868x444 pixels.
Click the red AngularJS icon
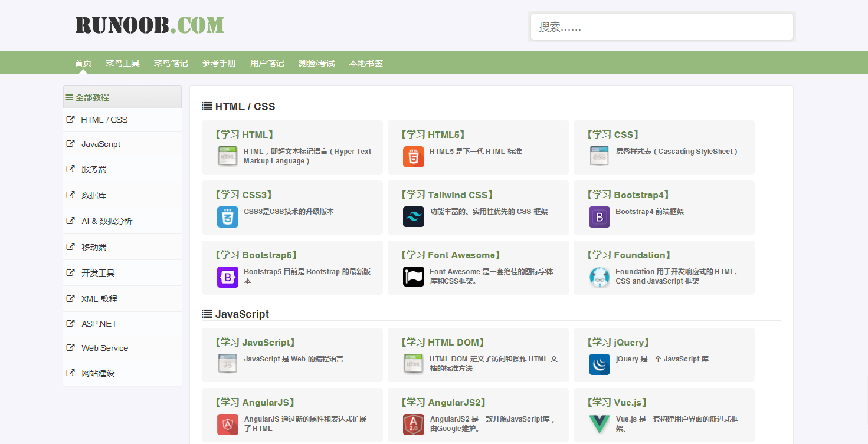point(227,425)
